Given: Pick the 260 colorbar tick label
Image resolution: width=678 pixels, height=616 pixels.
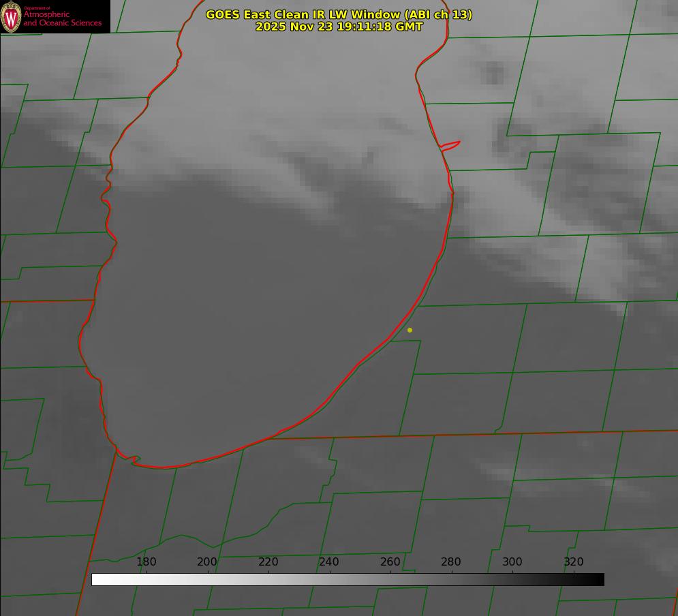Looking at the screenshot, I should (390, 561).
